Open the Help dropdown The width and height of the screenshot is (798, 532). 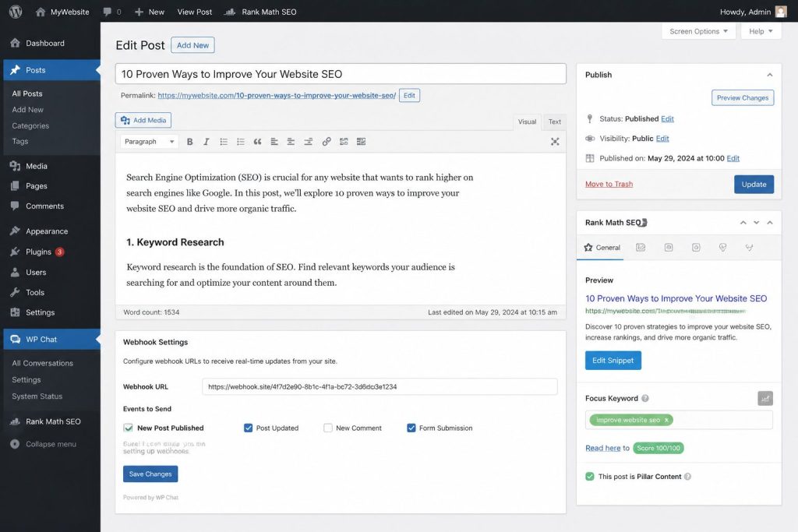(761, 31)
